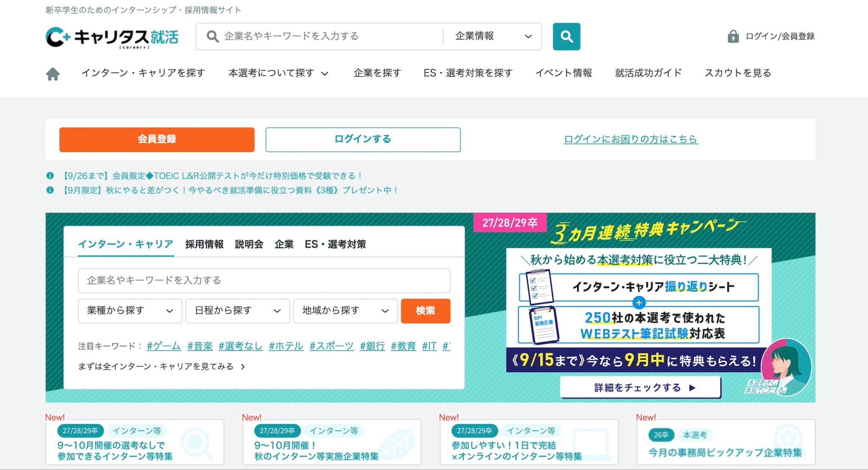Click the #ゲーム keyword tag

(x=164, y=346)
